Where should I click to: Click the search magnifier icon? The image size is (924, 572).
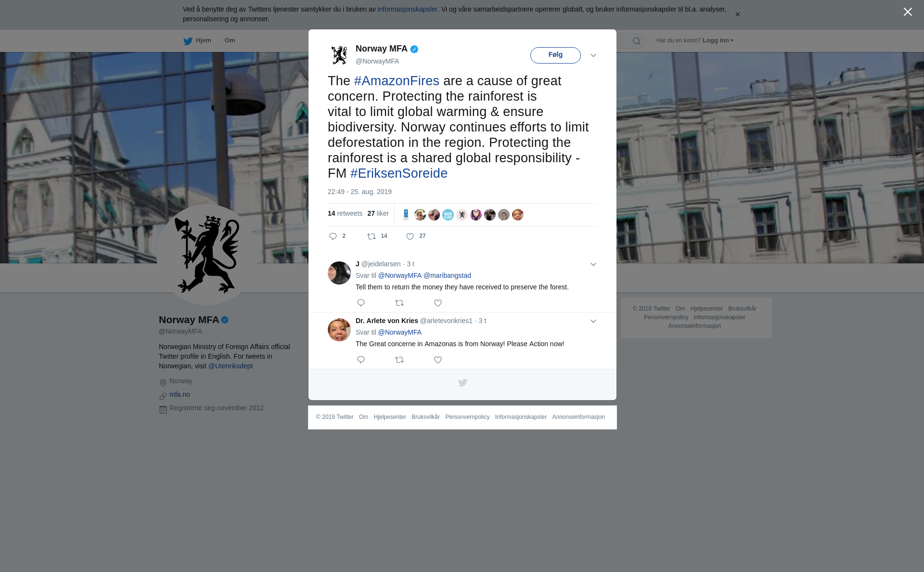click(x=637, y=41)
